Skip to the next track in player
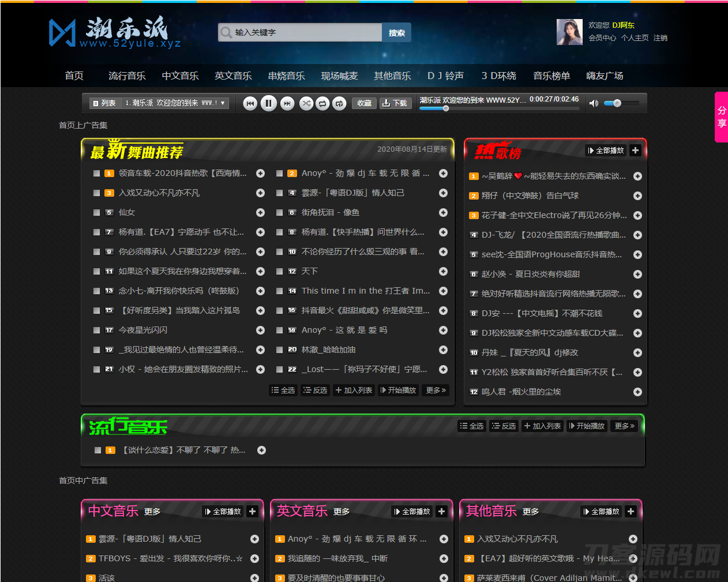The image size is (728, 582). click(x=287, y=103)
